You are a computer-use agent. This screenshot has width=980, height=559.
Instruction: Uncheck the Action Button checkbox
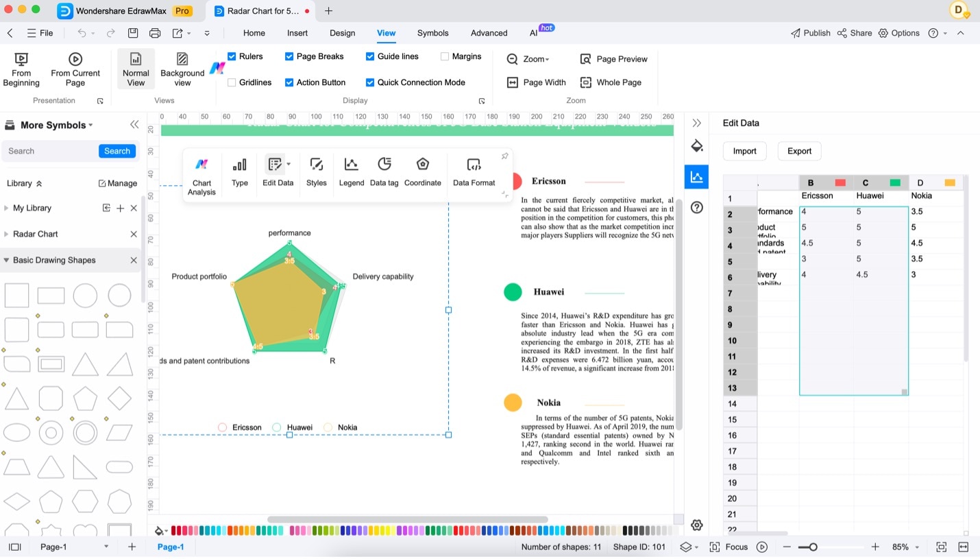click(289, 82)
